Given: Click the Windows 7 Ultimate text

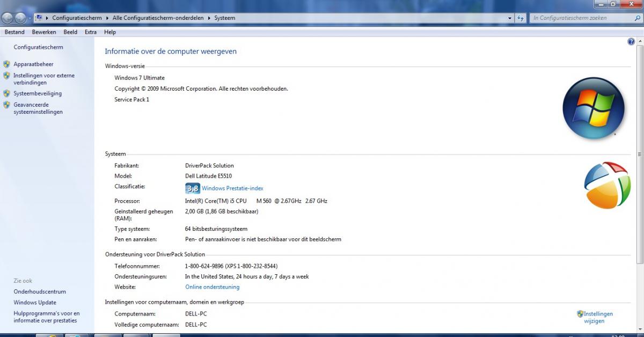Looking at the screenshot, I should pyautogui.click(x=140, y=78).
